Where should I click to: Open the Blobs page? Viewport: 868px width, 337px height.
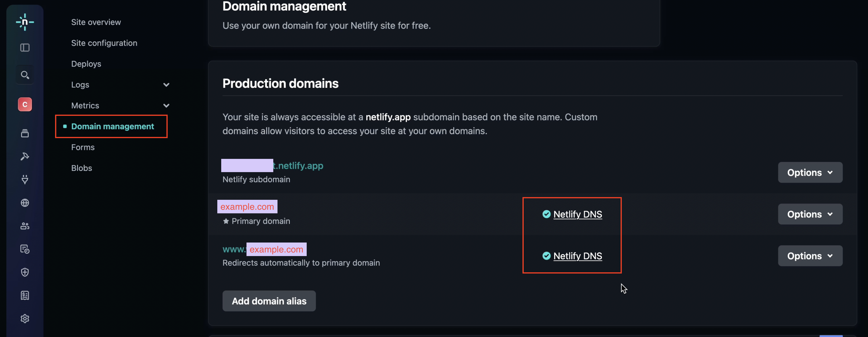pyautogui.click(x=82, y=168)
